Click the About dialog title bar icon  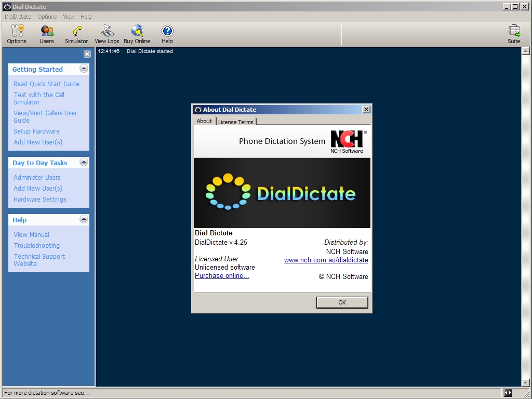(198, 110)
